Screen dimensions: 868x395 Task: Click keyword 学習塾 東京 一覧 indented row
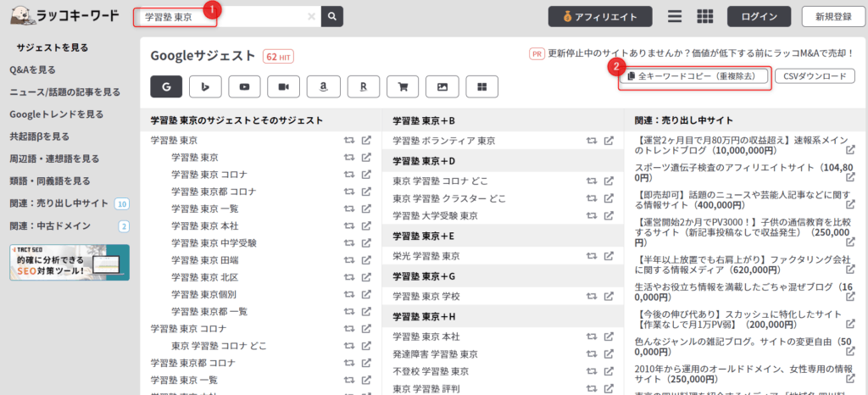pos(205,209)
